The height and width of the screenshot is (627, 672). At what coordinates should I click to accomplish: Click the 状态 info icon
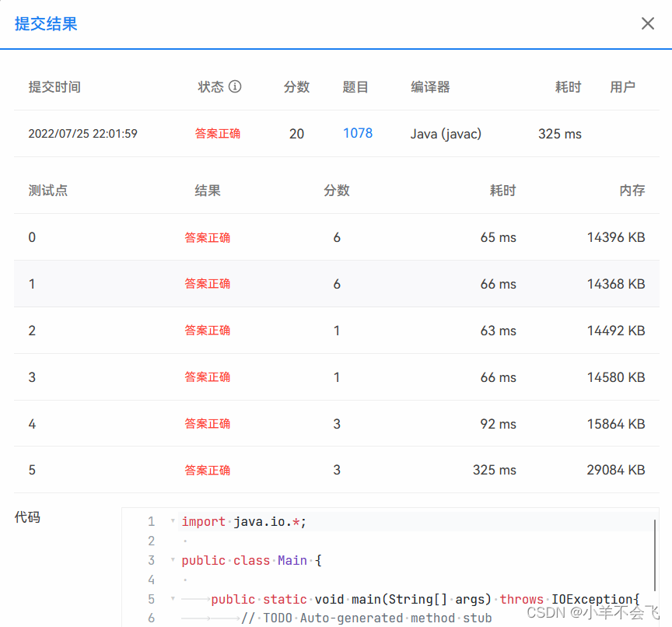coord(236,86)
